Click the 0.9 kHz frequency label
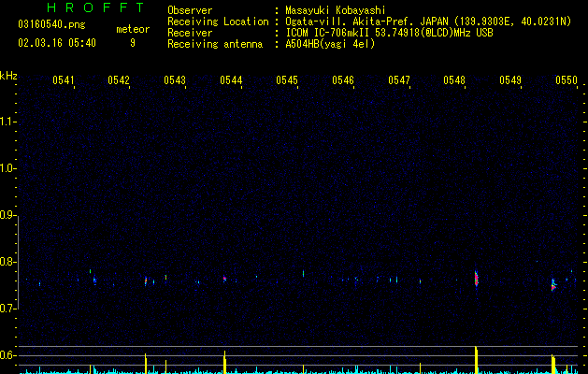The image size is (588, 374). click(7, 215)
